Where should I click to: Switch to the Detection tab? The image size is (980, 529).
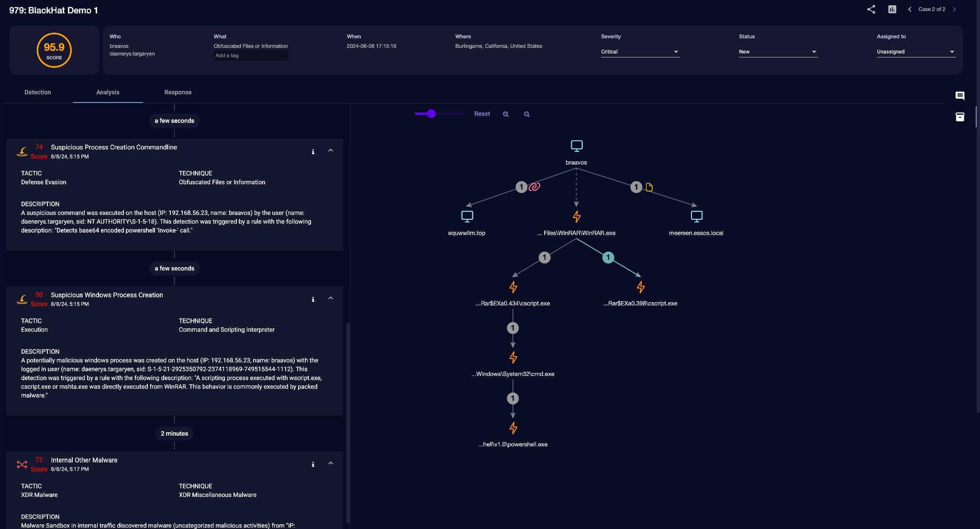click(x=38, y=92)
